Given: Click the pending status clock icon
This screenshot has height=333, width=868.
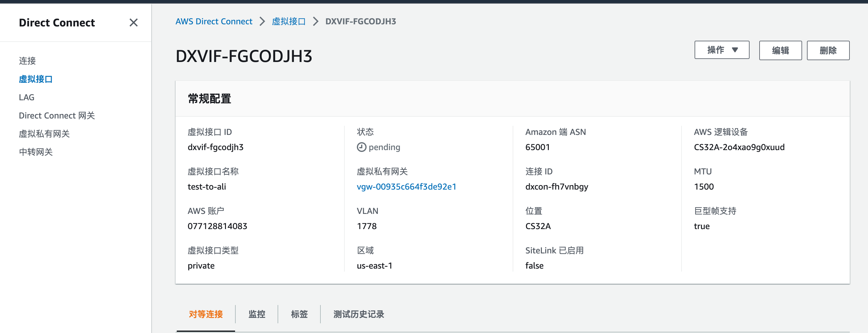Looking at the screenshot, I should click(361, 147).
